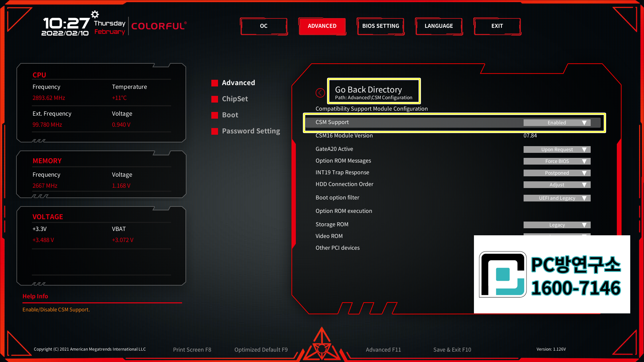
Task: Open the INT19 Trap Response Postponed dropdown
Action: pyautogui.click(x=557, y=173)
